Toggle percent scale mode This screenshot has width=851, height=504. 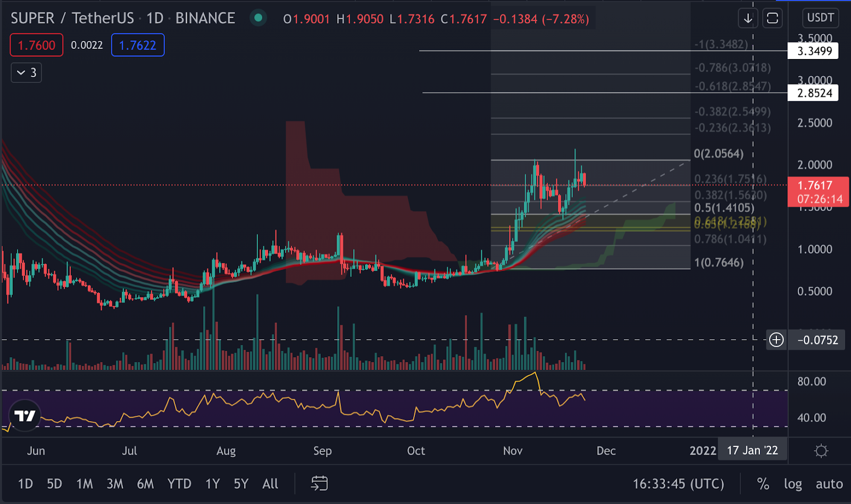[x=763, y=484]
